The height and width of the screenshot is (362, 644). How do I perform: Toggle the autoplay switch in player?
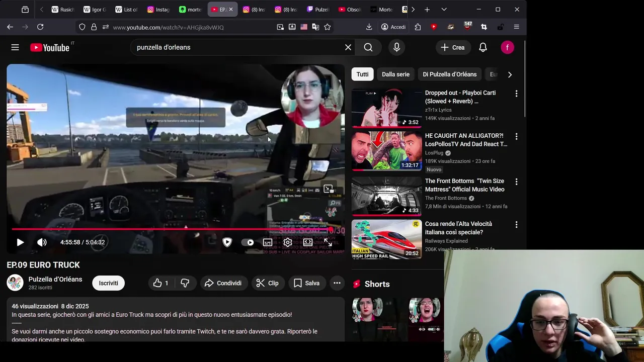pos(248,242)
